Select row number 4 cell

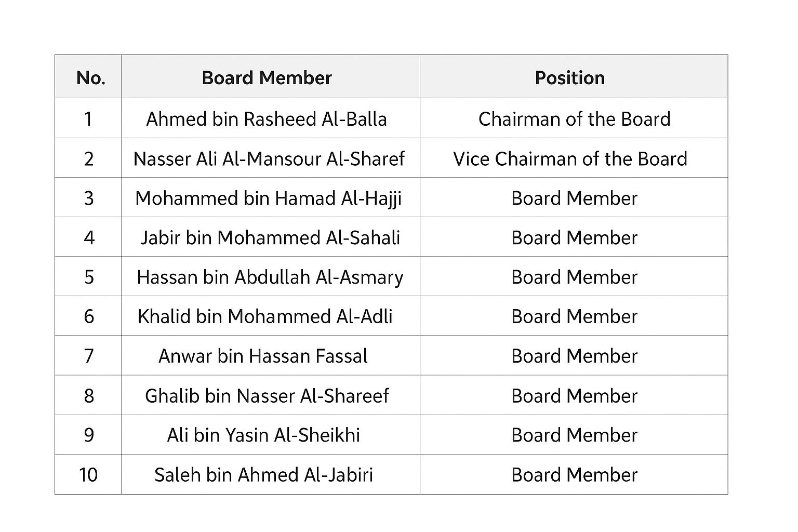click(89, 237)
